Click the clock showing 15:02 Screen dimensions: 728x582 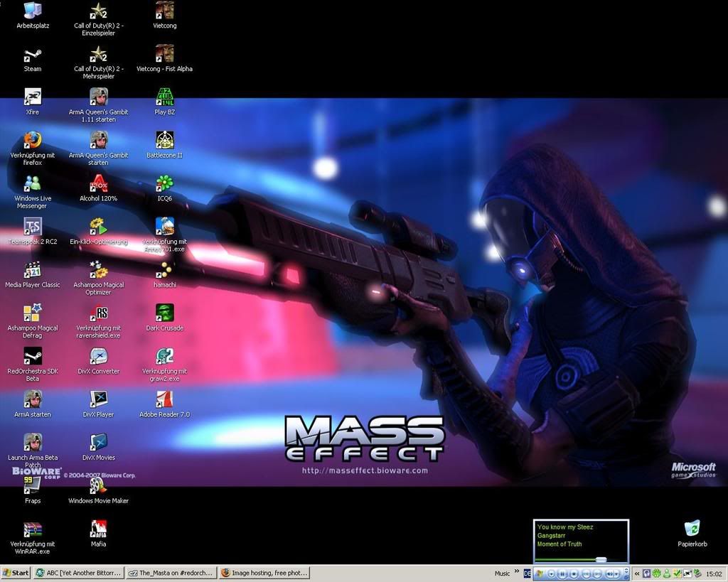[712, 573]
